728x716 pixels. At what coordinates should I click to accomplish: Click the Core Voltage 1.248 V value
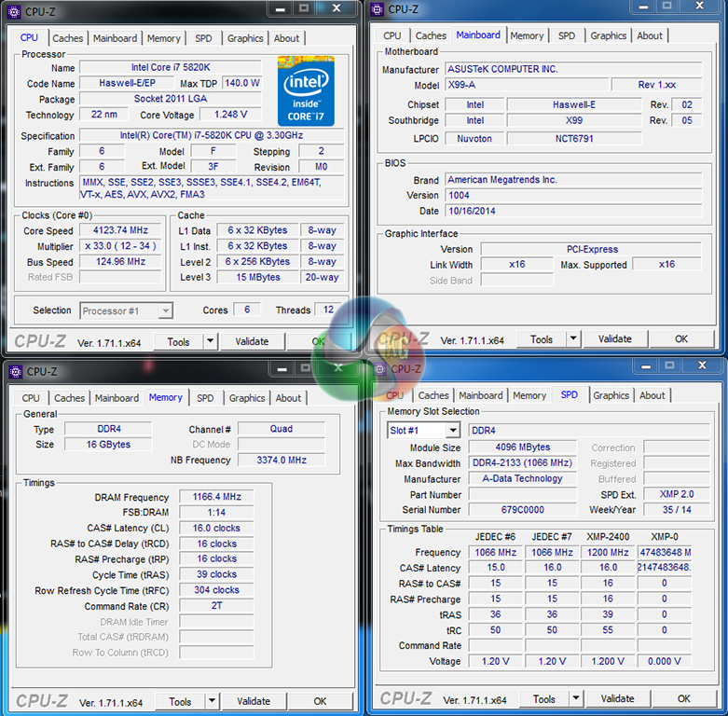[231, 115]
